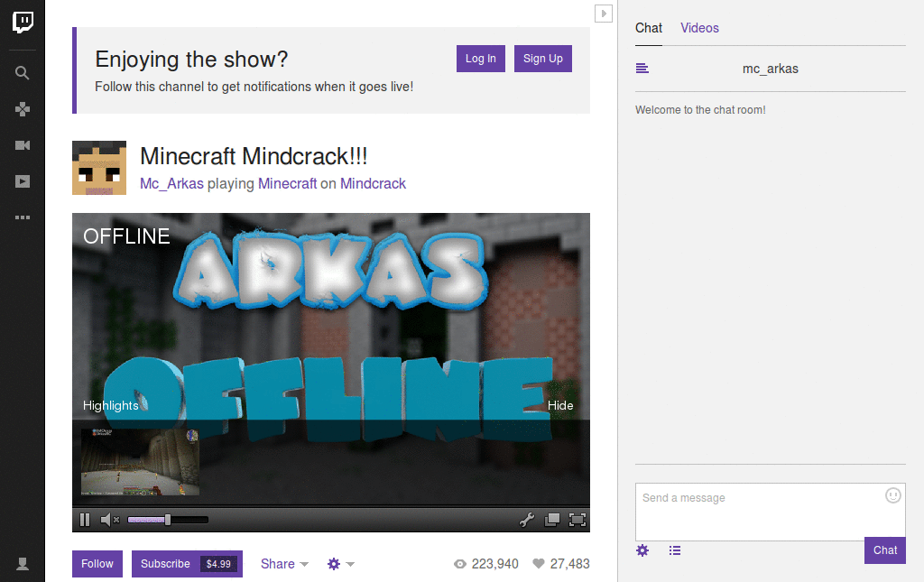This screenshot has width=924, height=582.
Task: Open channels via the video camera sidebar icon
Action: tap(23, 145)
